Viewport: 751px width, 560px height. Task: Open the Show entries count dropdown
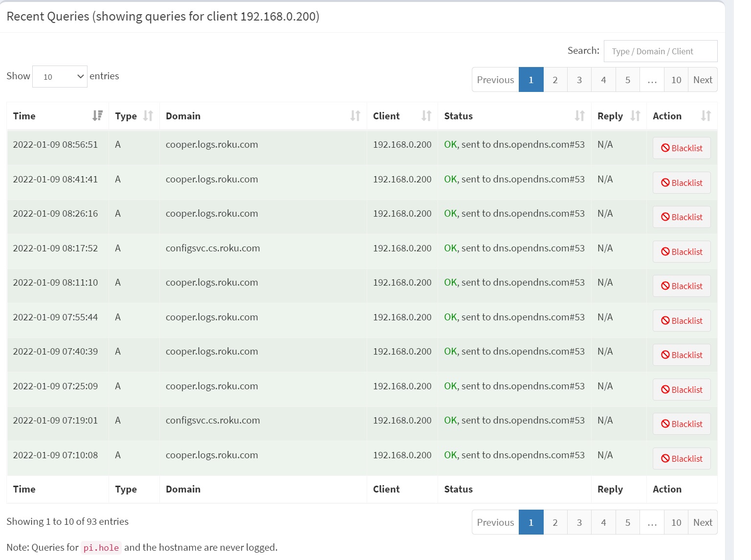(x=60, y=76)
